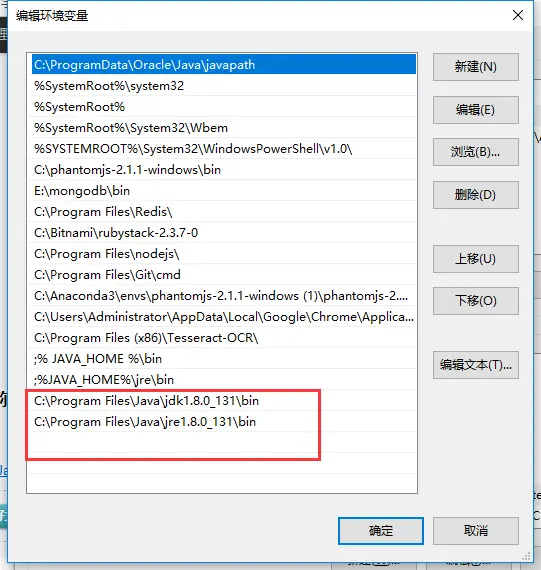The width and height of the screenshot is (541, 570).
Task: Select the E:\mongodb\bin entry
Action: 224,190
